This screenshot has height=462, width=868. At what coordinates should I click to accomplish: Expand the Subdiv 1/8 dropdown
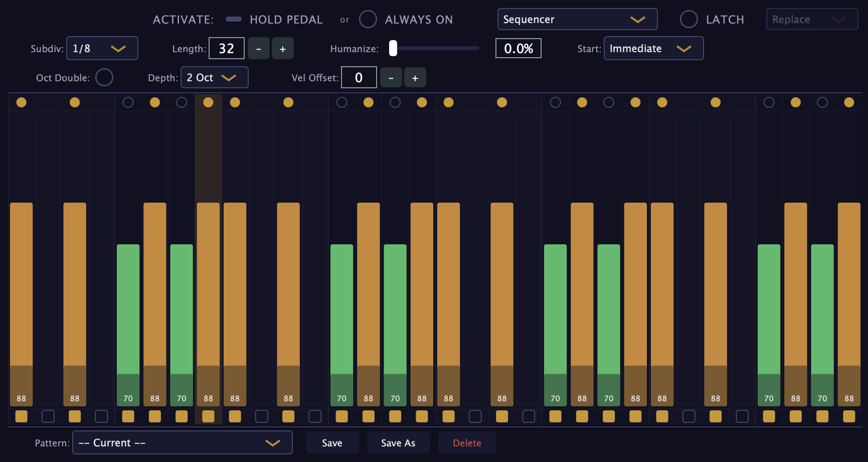pyautogui.click(x=102, y=49)
